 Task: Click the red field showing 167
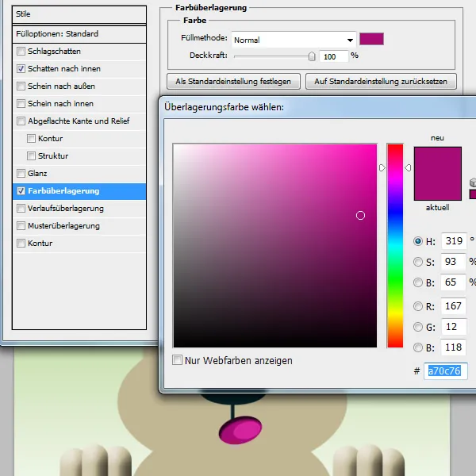tap(453, 306)
